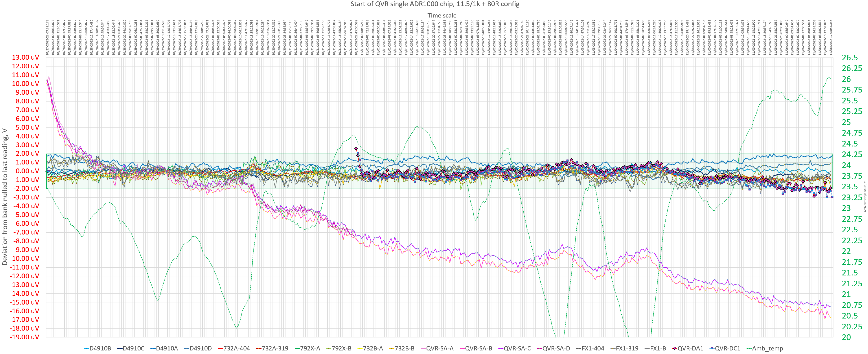This screenshot has height=354, width=868.
Task: Highlight QVR-SA-A in the legend
Action: coord(437,348)
